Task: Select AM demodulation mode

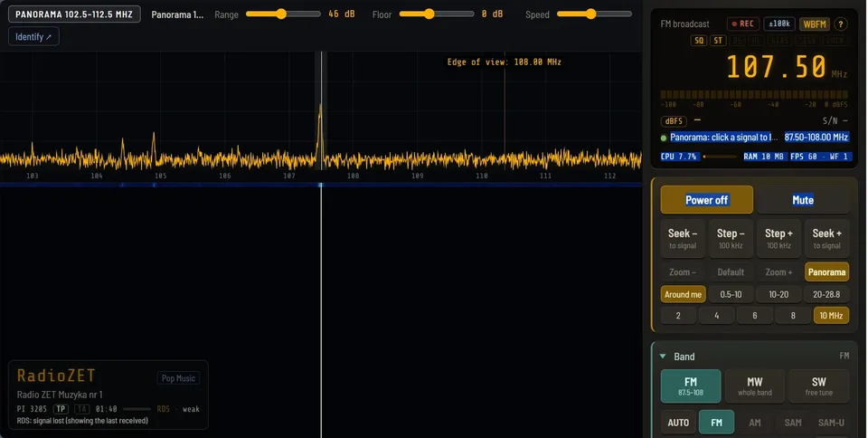Action: coord(754,423)
